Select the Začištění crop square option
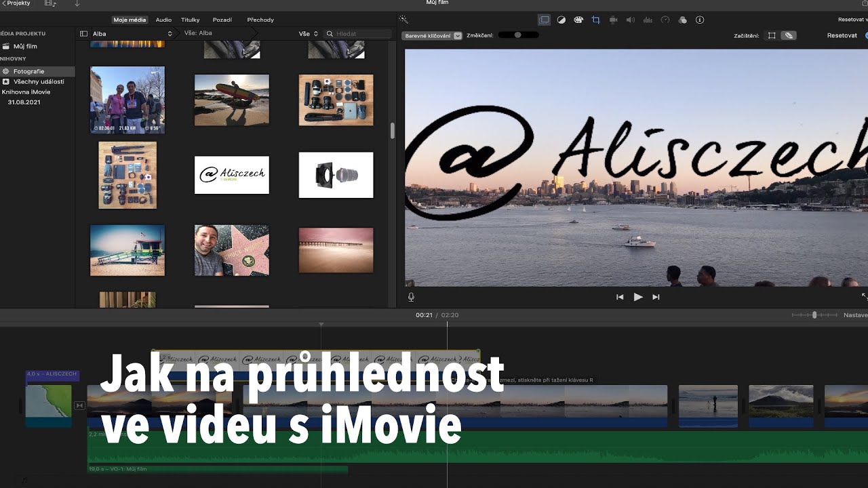 772,35
